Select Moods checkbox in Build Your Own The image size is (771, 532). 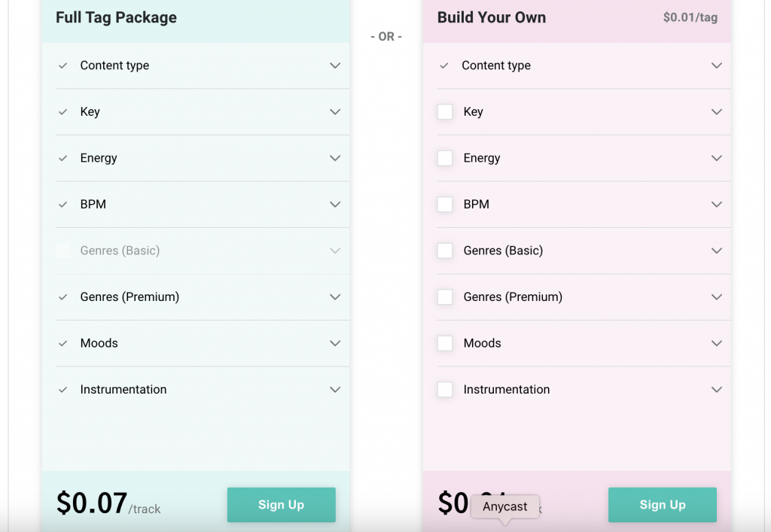click(x=445, y=343)
